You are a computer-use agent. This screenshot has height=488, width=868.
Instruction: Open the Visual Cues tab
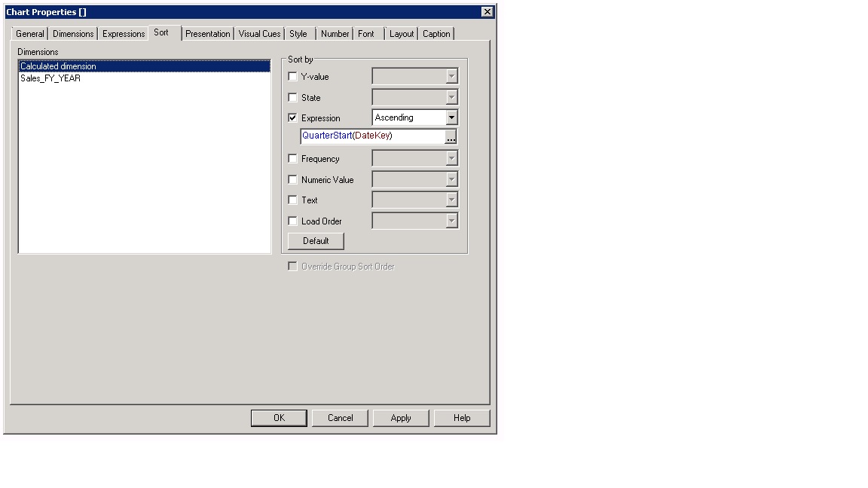(259, 34)
